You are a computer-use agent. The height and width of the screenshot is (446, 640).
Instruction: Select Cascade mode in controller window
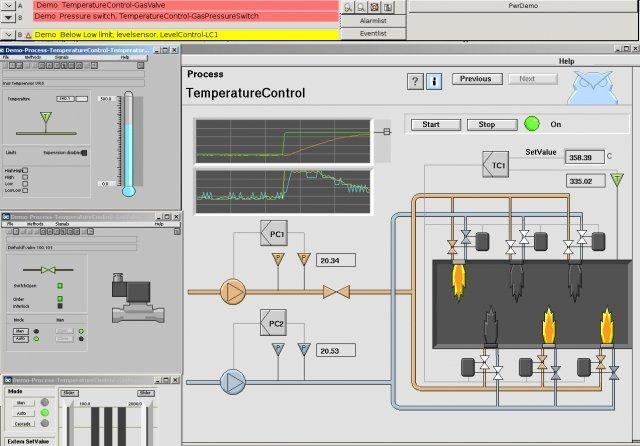(22, 424)
